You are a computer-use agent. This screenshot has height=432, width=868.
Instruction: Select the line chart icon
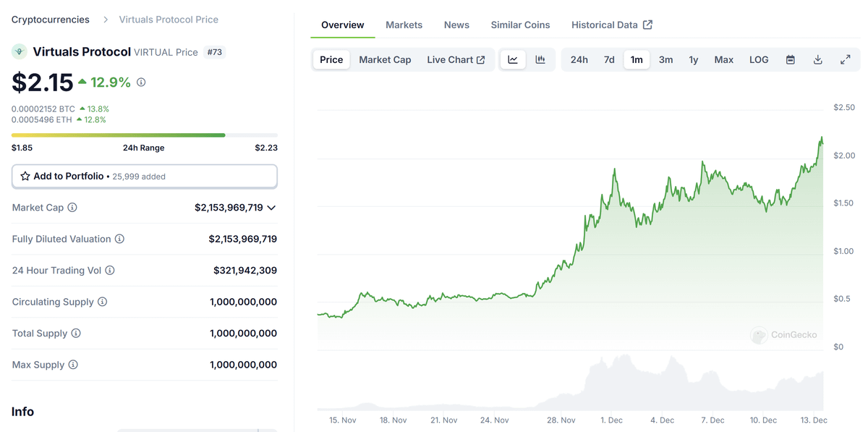tap(514, 59)
